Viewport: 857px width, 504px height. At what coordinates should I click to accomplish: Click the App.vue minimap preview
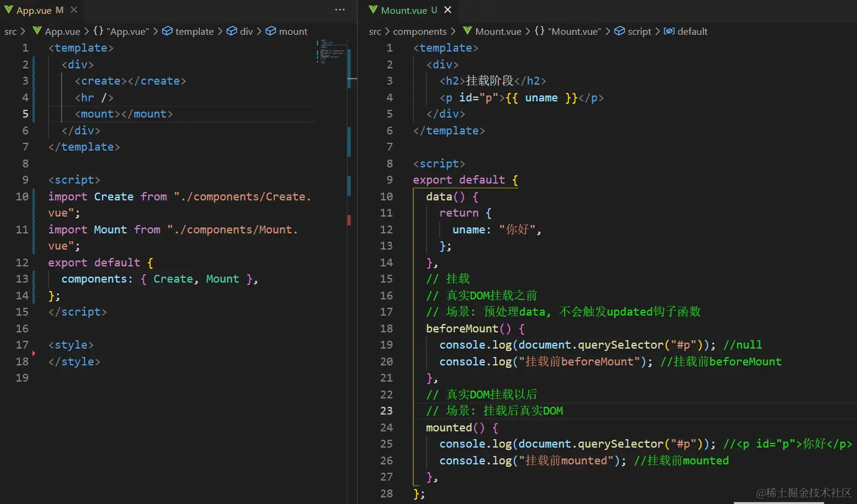click(x=331, y=52)
